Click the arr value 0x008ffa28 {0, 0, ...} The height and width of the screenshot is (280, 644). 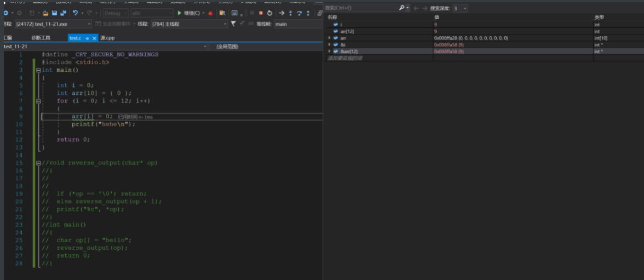click(x=471, y=38)
